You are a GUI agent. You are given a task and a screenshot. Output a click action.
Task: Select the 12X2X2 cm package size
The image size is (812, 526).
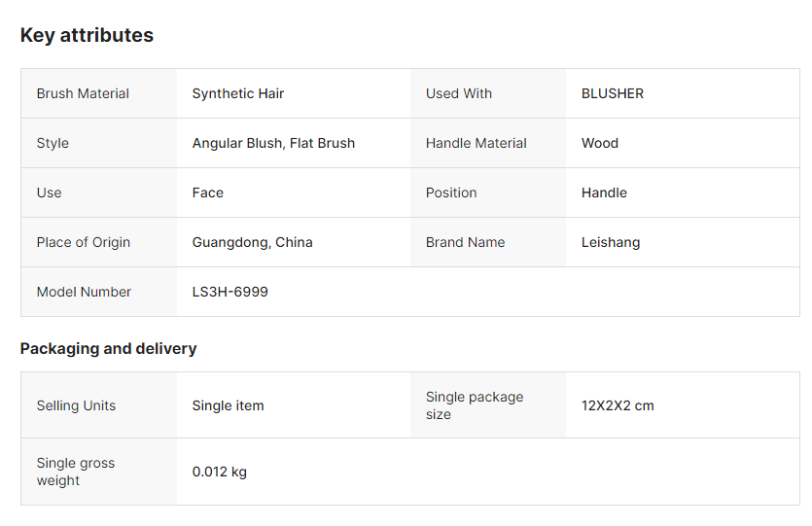coord(618,405)
